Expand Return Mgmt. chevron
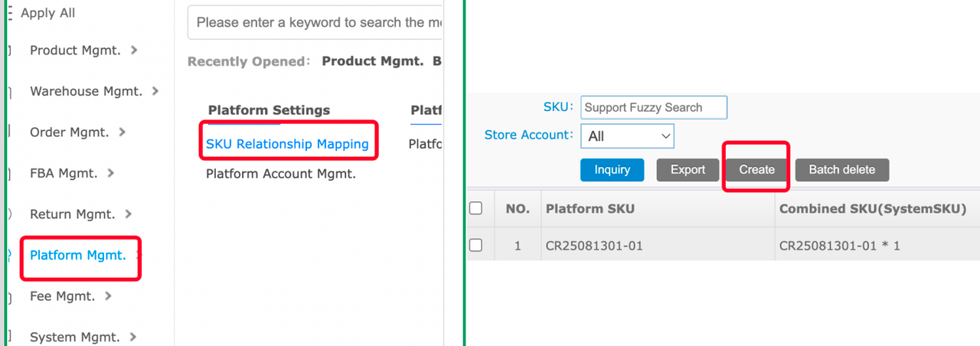The width and height of the screenshot is (980, 346). 128,214
